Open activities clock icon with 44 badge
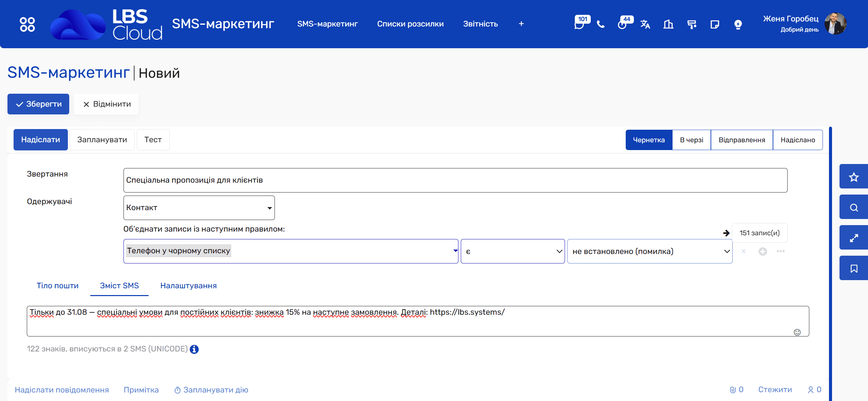Image resolution: width=868 pixels, height=401 pixels. tap(623, 24)
